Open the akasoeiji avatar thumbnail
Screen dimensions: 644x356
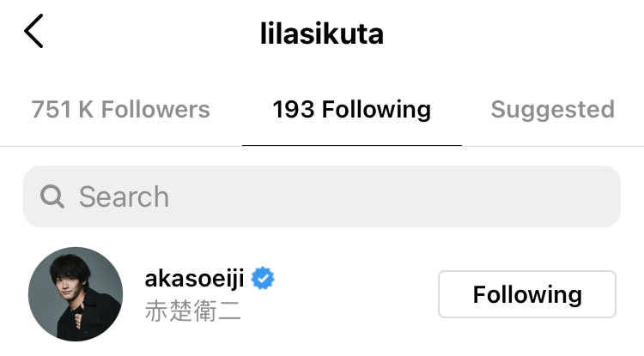pos(76,294)
